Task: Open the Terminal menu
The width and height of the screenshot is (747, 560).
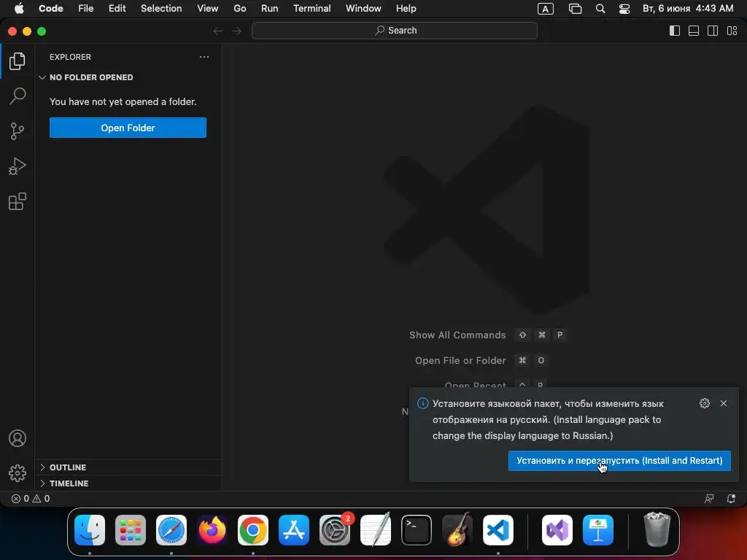Action: click(x=312, y=9)
